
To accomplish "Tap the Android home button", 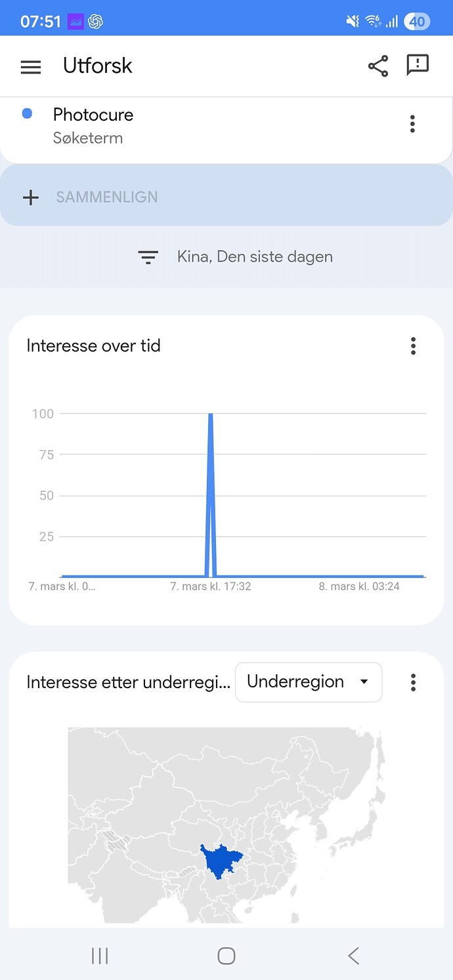I will [x=226, y=956].
